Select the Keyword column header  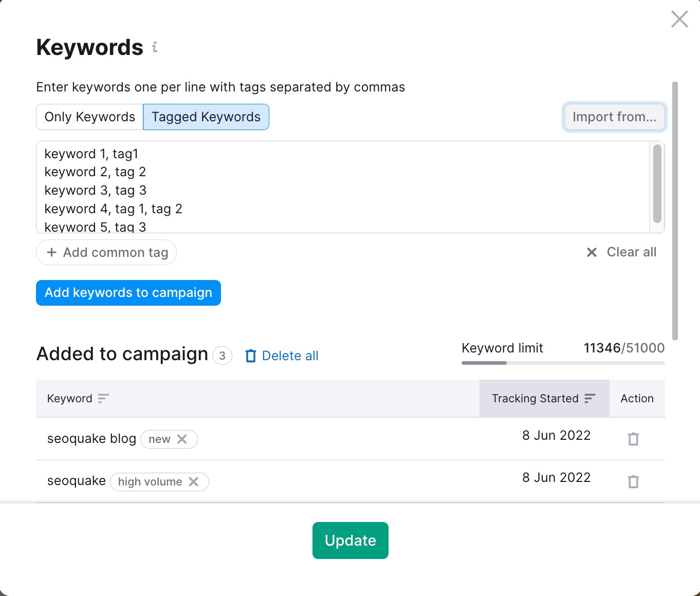69,398
